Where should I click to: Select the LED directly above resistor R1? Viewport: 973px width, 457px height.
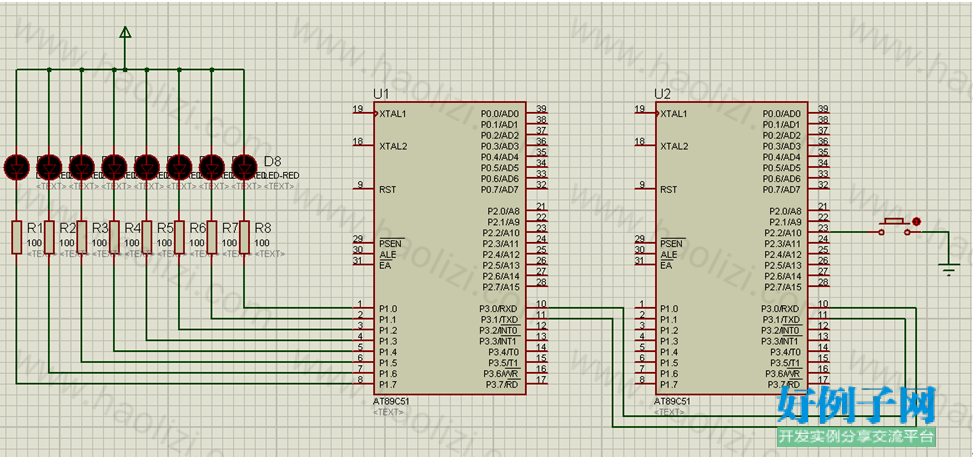(x=17, y=167)
